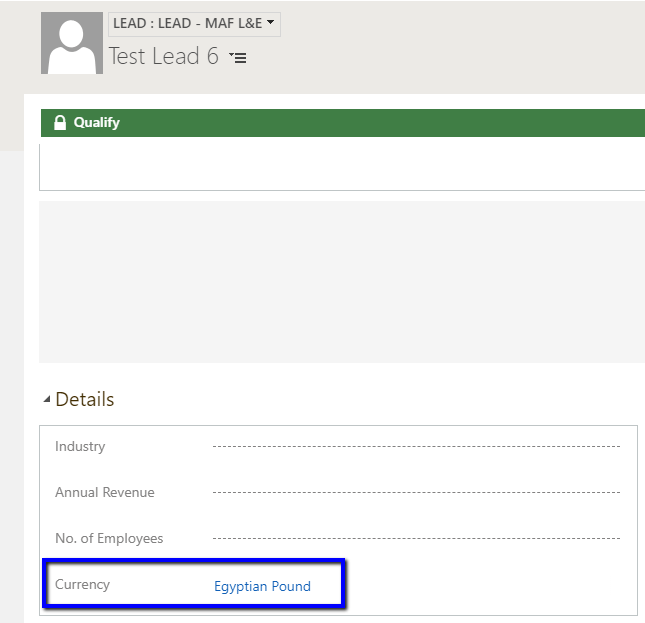645x623 pixels.
Task: Click into the No. of Employees field
Action: coord(415,539)
